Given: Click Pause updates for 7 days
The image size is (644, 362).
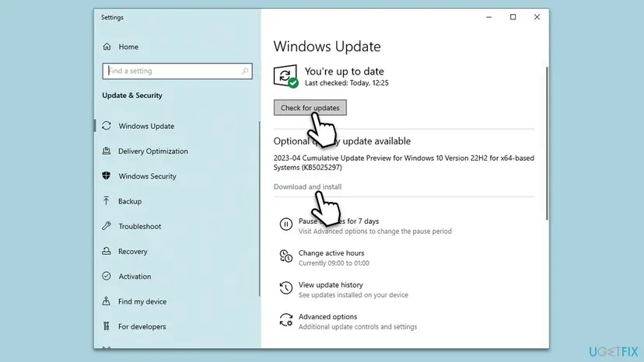Looking at the screenshot, I should tap(338, 221).
